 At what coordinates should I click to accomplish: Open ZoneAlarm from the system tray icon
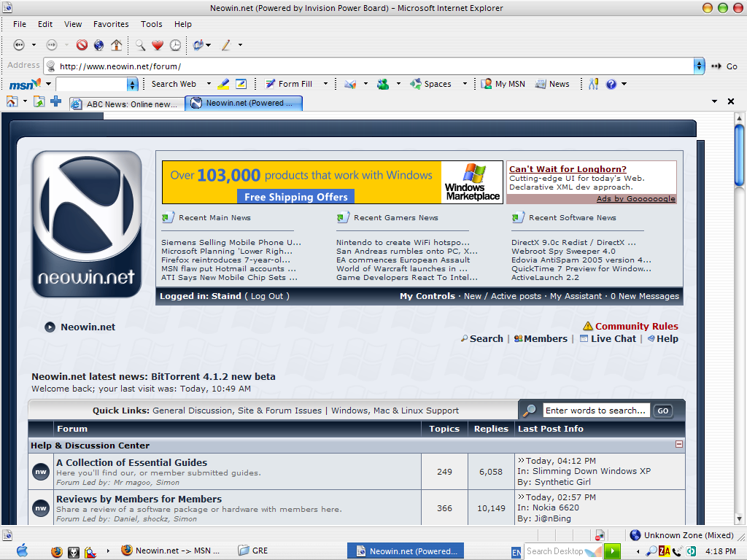tap(664, 551)
